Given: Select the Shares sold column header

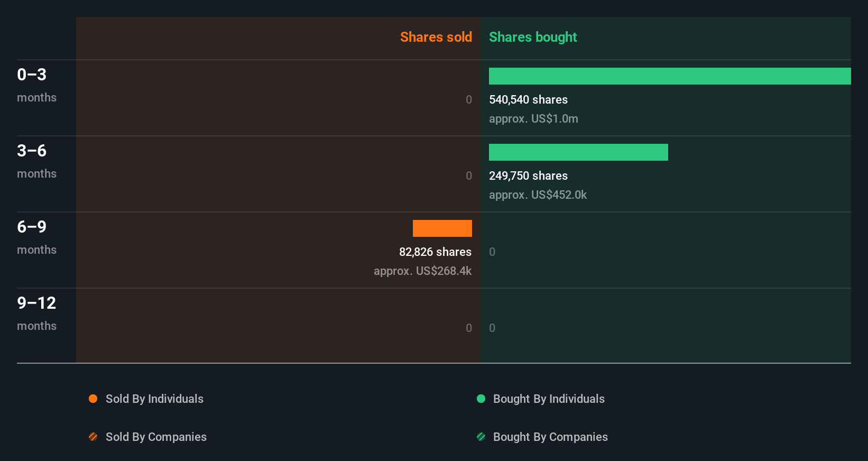Looking at the screenshot, I should (x=436, y=37).
